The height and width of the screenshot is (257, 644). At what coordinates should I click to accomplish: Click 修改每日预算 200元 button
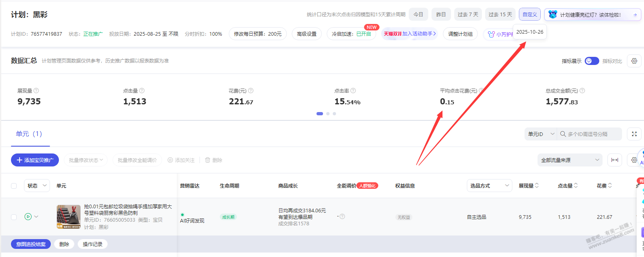tap(258, 34)
